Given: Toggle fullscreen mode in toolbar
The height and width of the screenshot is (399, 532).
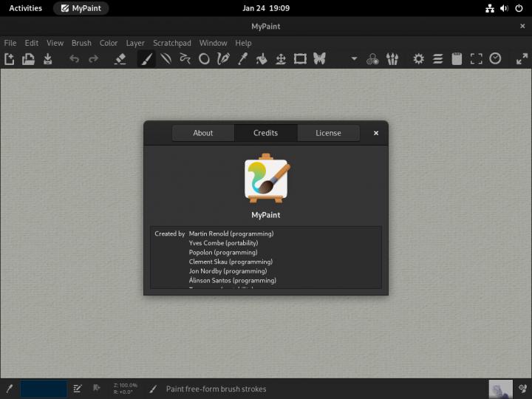Looking at the screenshot, I should click(476, 59).
